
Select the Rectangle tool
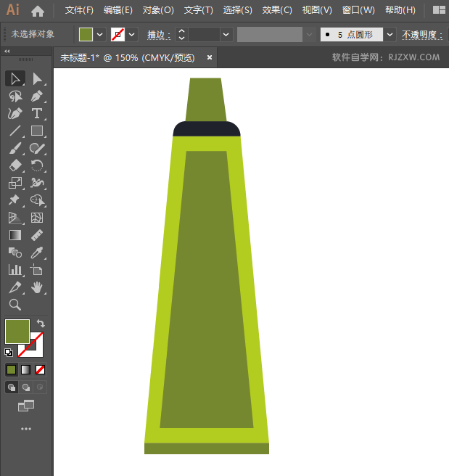coord(37,131)
